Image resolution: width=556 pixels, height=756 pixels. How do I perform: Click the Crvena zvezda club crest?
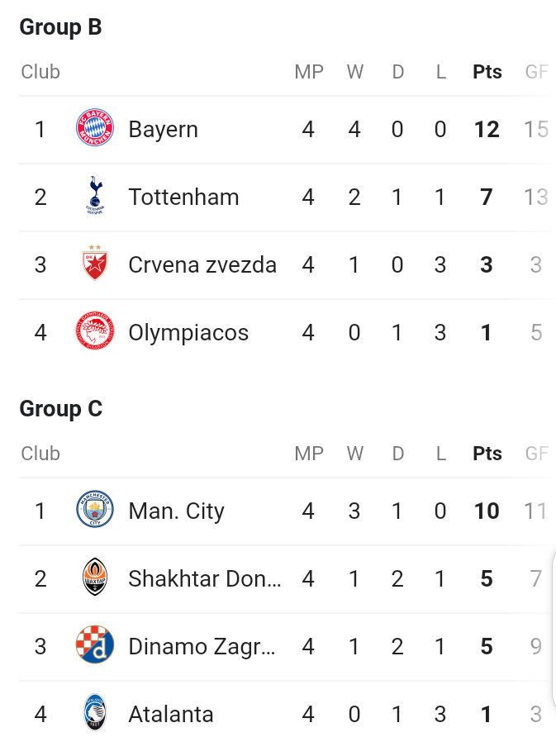click(95, 263)
